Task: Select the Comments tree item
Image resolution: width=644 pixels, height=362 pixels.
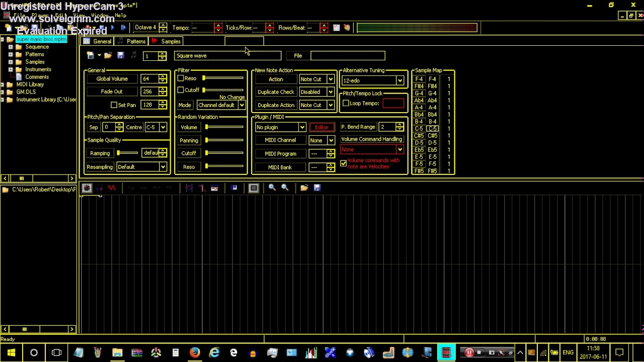Action: (x=37, y=77)
